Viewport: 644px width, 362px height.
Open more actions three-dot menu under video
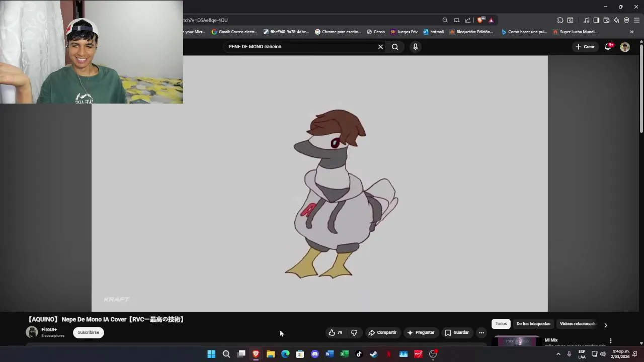(481, 332)
